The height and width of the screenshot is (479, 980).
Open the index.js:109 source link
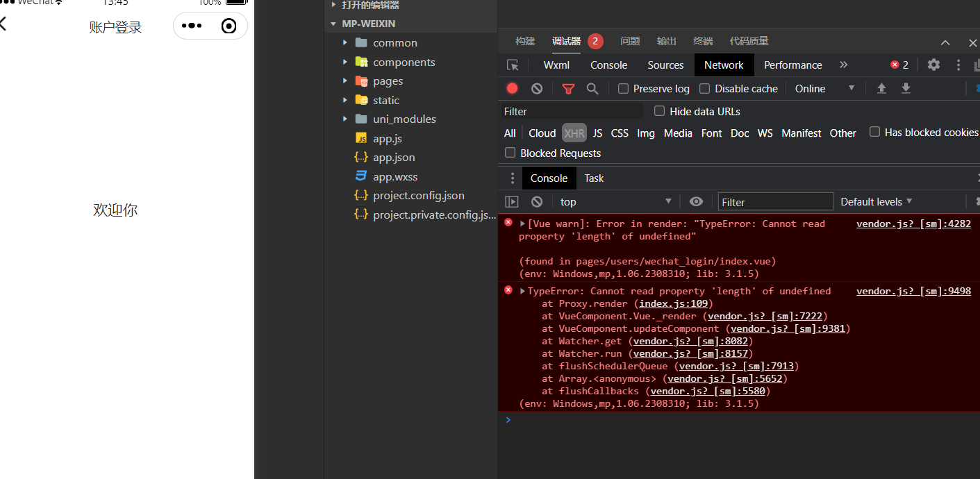coord(674,303)
